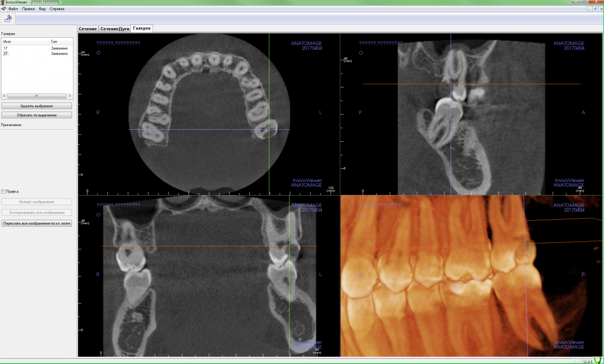Viewport: 604px width, 364px height.
Task: Select gallery item 17 in the list
Action: 6,48
